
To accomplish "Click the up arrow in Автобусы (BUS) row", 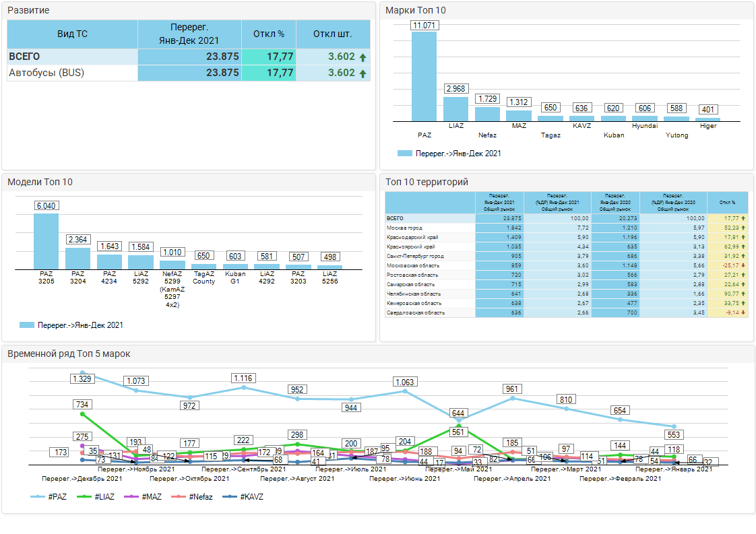I will [363, 73].
